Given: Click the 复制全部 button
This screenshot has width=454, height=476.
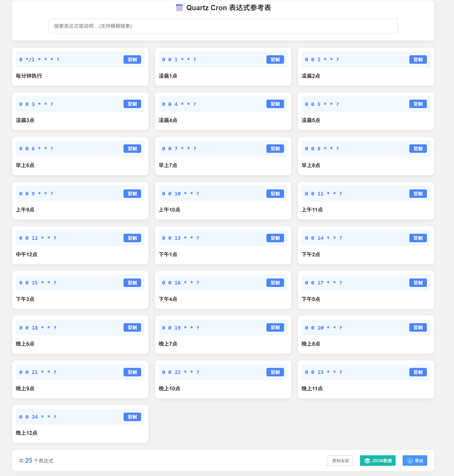Looking at the screenshot, I should [x=340, y=461].
